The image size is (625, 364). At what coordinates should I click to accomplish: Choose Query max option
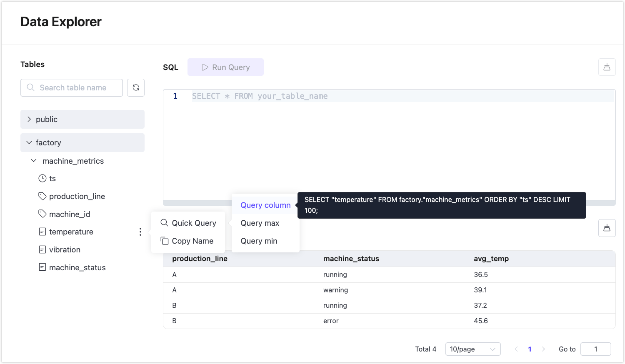coord(260,223)
